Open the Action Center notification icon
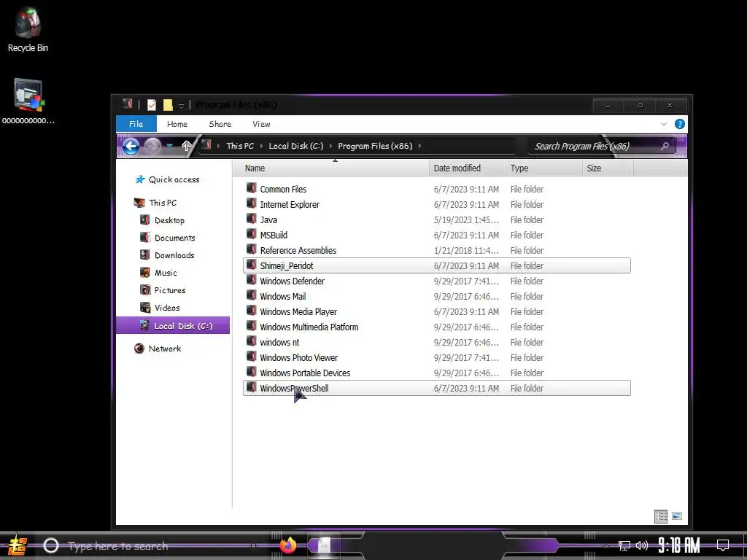 pos(723,545)
